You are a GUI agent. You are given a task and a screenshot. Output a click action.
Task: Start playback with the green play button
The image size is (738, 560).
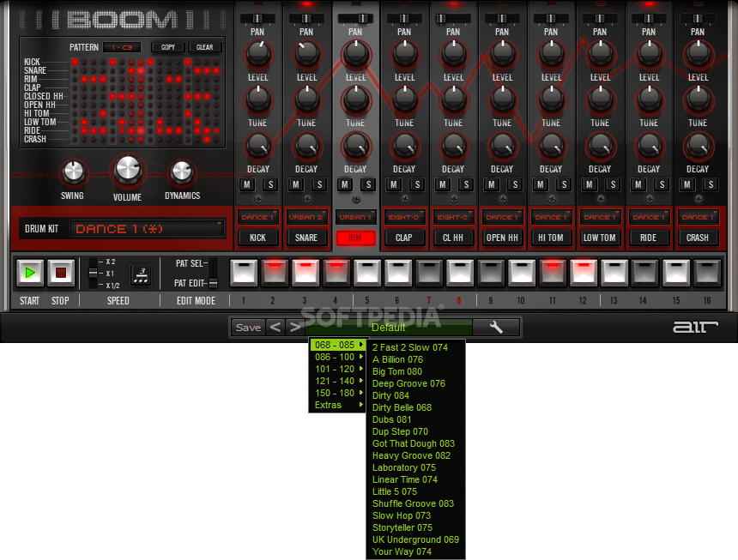click(30, 272)
